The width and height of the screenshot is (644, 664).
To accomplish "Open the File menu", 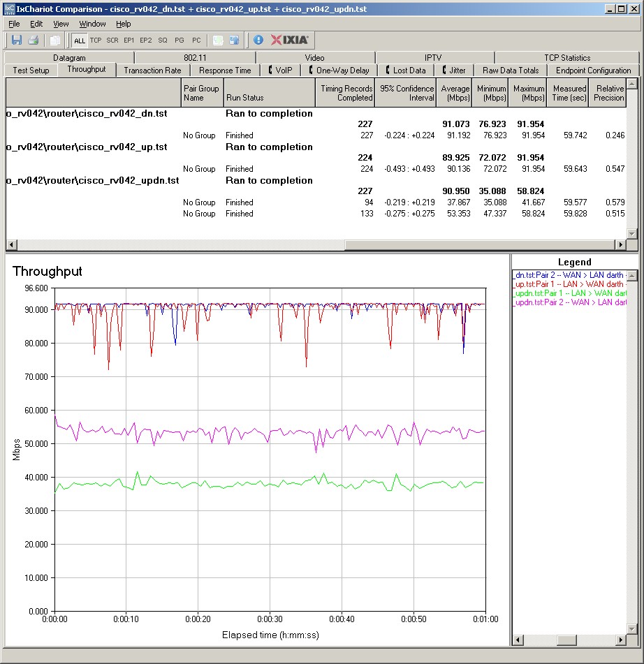I will (x=14, y=24).
